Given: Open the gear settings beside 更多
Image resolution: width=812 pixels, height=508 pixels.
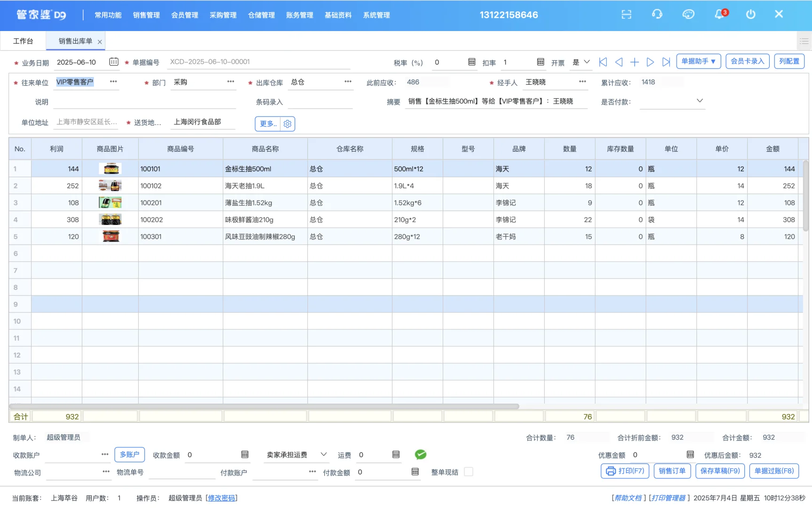Looking at the screenshot, I should point(288,124).
